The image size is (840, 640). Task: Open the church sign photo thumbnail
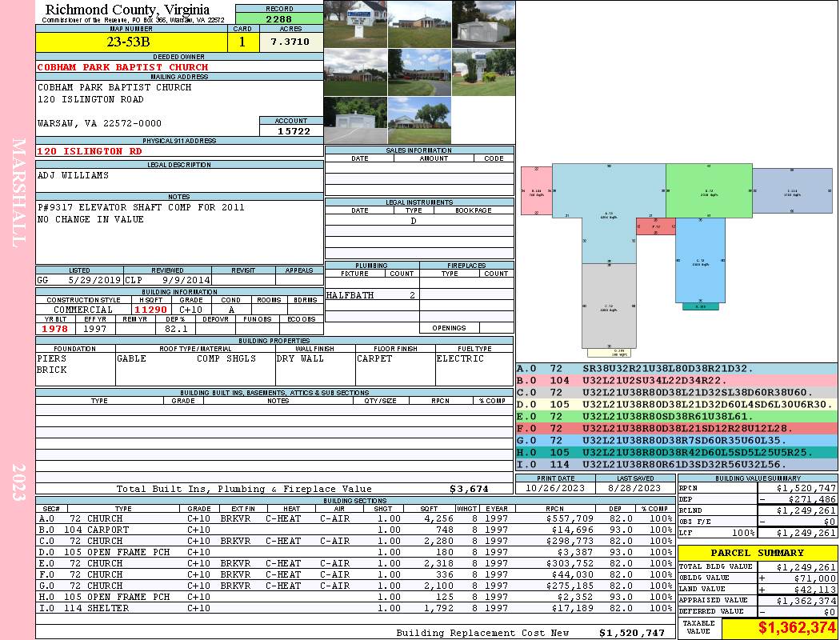click(x=356, y=24)
